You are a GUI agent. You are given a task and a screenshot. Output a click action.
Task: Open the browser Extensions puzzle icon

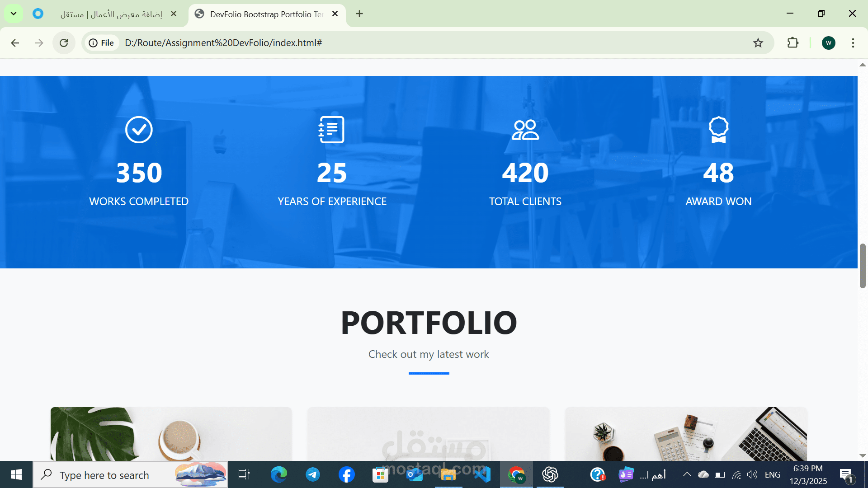point(793,43)
